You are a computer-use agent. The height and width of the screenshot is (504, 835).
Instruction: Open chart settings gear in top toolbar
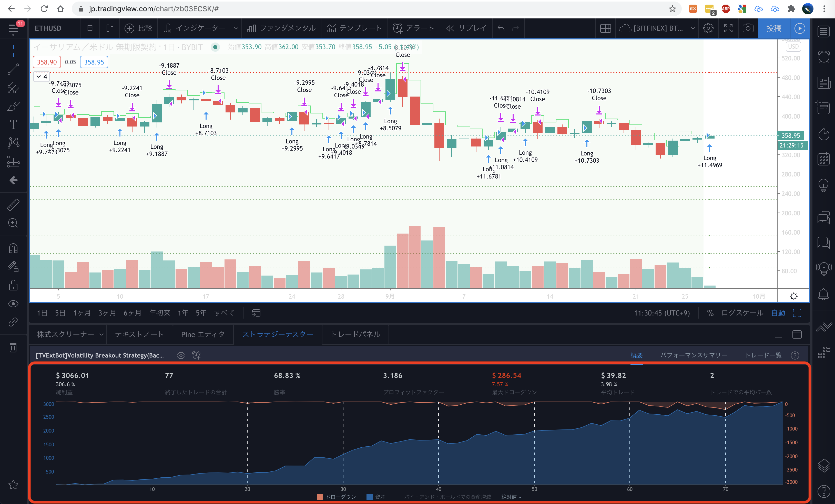[x=708, y=28]
